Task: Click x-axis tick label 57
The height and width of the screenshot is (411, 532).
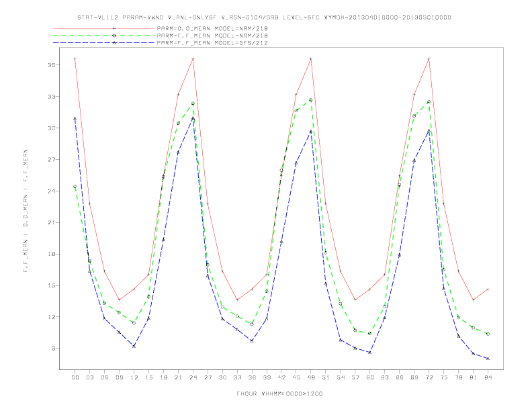Action: [355, 377]
